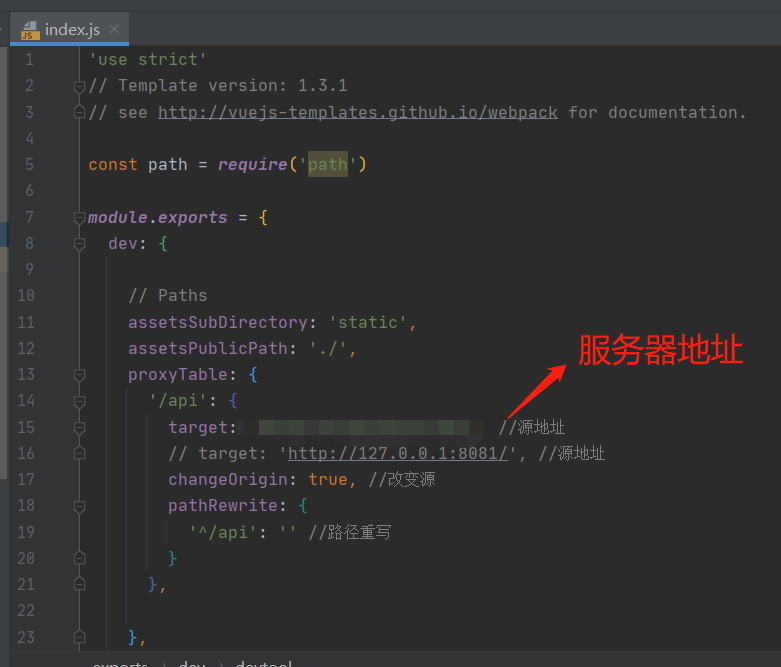Click the 'const' keyword on line 5
Screen dimensions: 781x667
(113, 164)
